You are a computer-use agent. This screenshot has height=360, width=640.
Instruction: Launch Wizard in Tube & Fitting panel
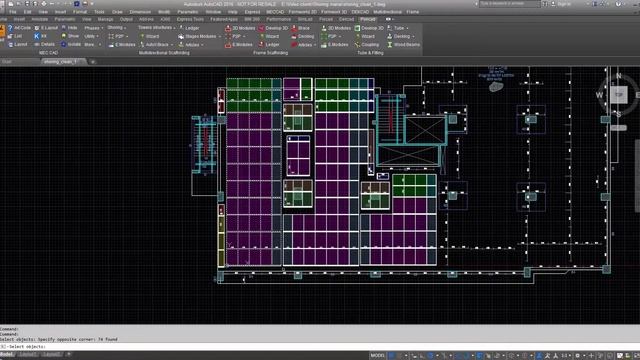pyautogui.click(x=364, y=36)
